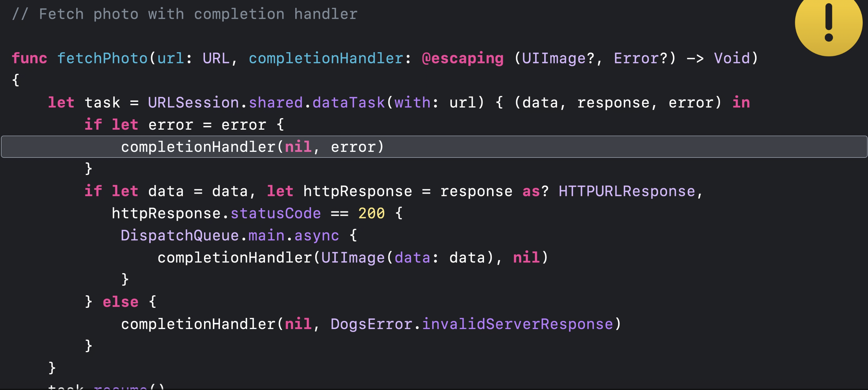Image resolution: width=868 pixels, height=390 pixels.
Task: Click the Fetch photo comment line
Action: [185, 14]
